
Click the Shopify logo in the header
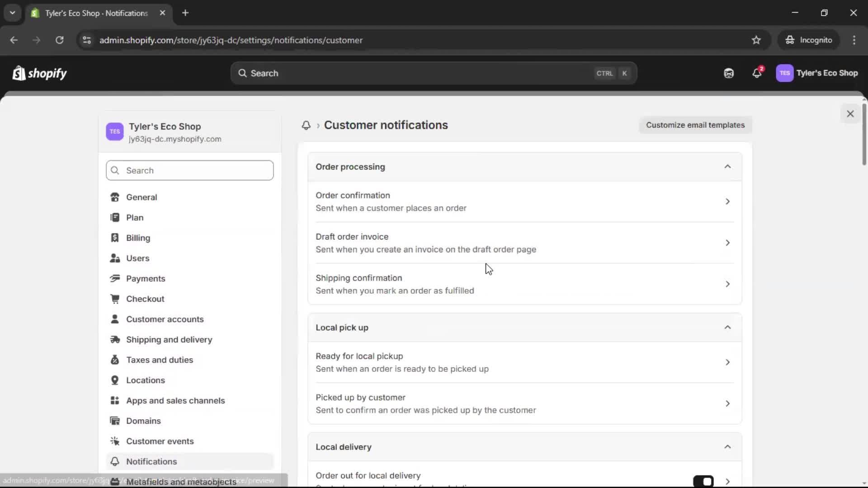tap(40, 73)
